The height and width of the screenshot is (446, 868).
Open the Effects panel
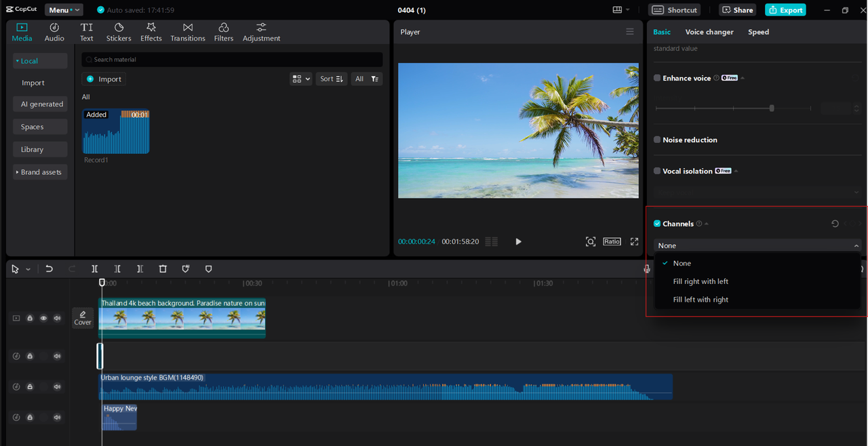(151, 32)
